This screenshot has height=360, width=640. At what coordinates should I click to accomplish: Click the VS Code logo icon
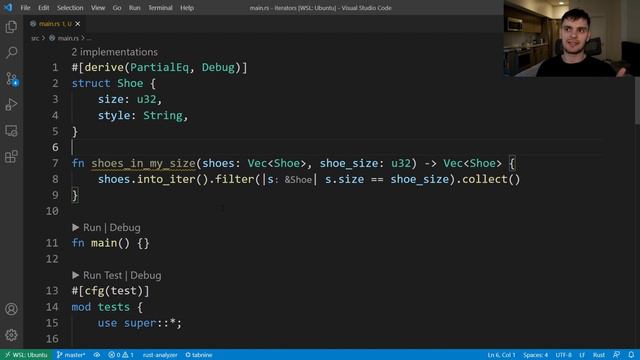(x=8, y=7)
